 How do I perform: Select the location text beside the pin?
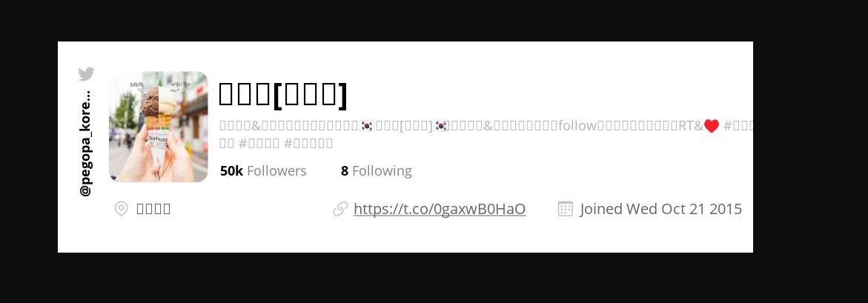(x=153, y=209)
